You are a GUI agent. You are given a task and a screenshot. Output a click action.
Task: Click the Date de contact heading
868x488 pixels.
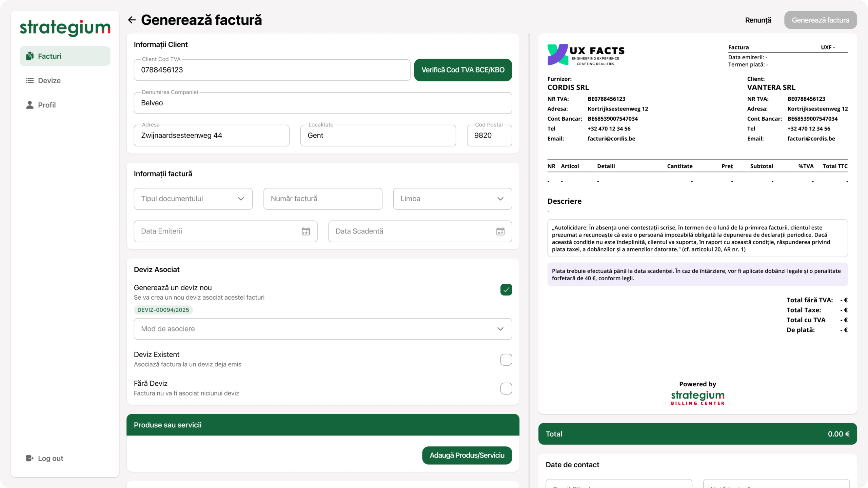pyautogui.click(x=572, y=465)
